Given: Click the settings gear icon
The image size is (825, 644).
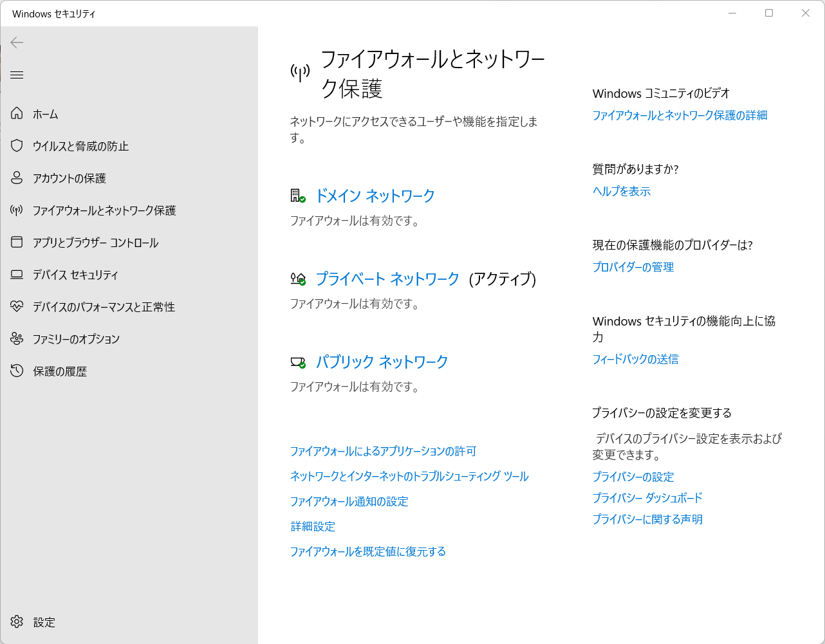Looking at the screenshot, I should coord(17,621).
